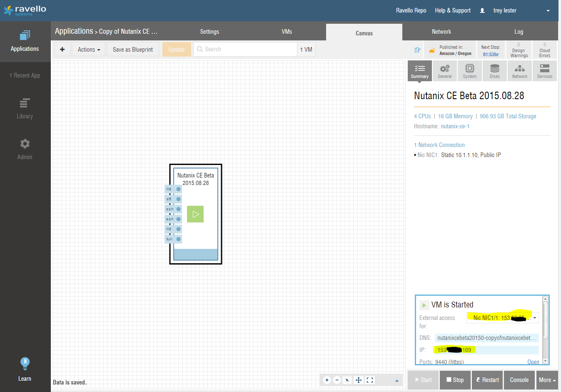
Task: Click the System panel icon
Action: (x=469, y=70)
